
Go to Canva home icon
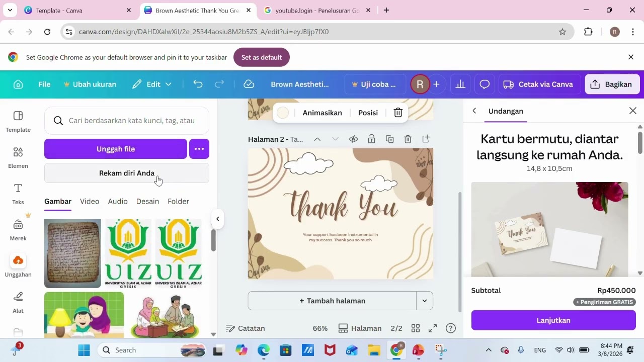pos(18,84)
